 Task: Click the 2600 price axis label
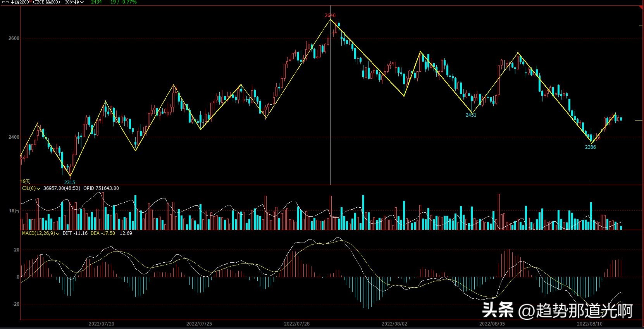click(14, 38)
